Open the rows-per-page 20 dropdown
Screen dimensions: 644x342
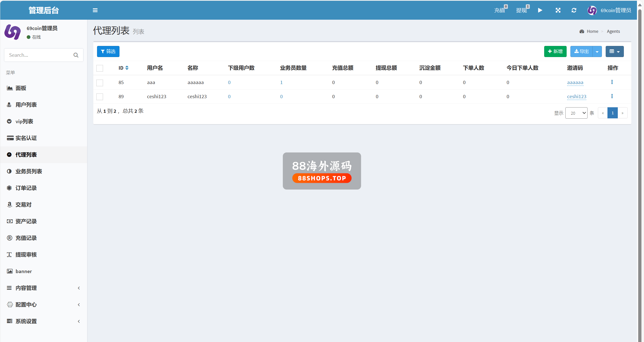(576, 113)
